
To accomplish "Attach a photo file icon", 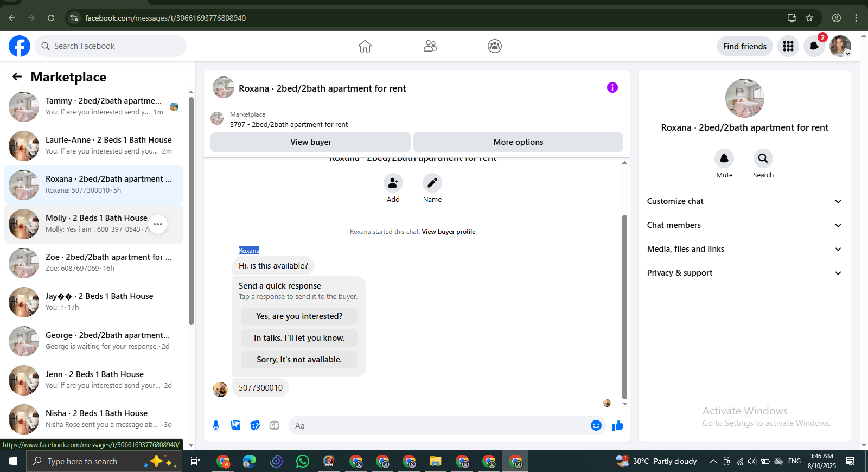I will click(235, 425).
